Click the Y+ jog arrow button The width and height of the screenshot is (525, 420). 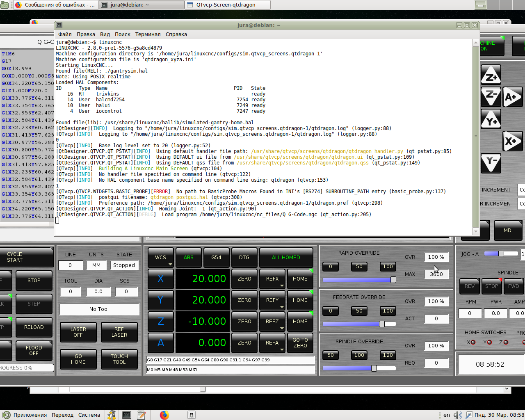point(491,119)
